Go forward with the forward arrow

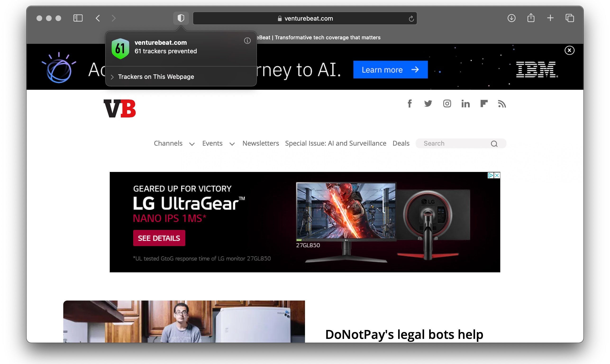113,18
